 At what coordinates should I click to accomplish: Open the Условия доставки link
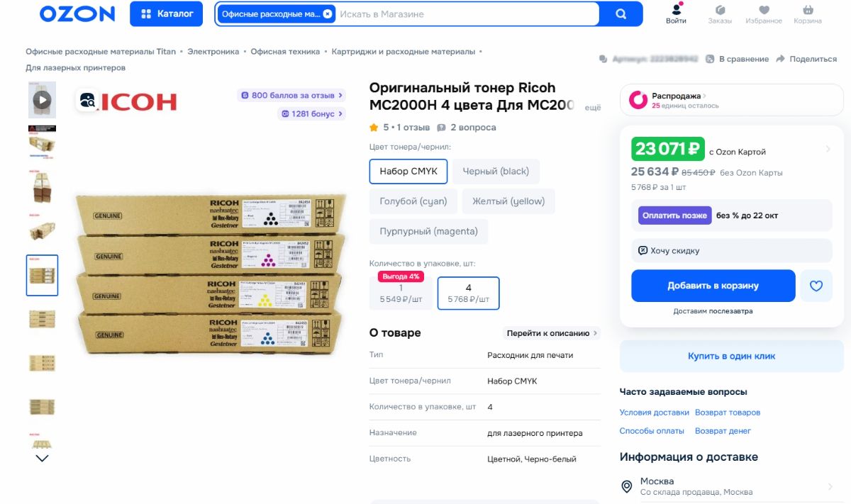click(654, 413)
